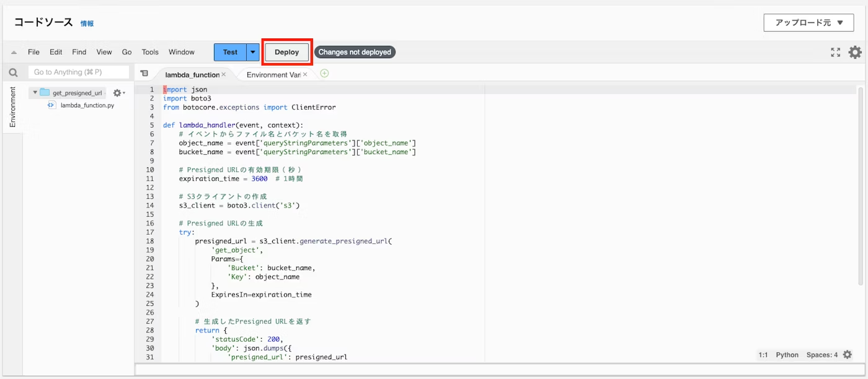Click the tab list menu icon

click(x=144, y=73)
